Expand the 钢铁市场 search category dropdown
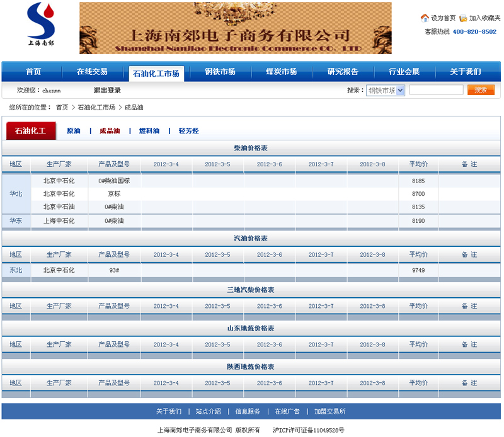The width and height of the screenshot is (504, 437). click(386, 90)
